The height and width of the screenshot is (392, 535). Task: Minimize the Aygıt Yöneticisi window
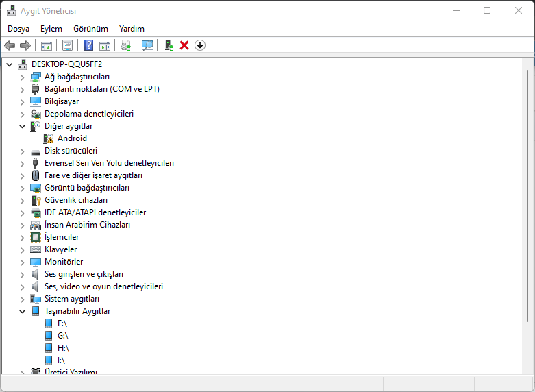[456, 10]
